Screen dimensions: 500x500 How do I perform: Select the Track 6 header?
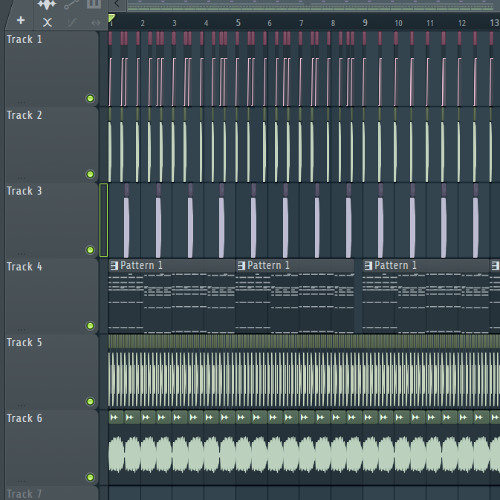tap(52, 448)
